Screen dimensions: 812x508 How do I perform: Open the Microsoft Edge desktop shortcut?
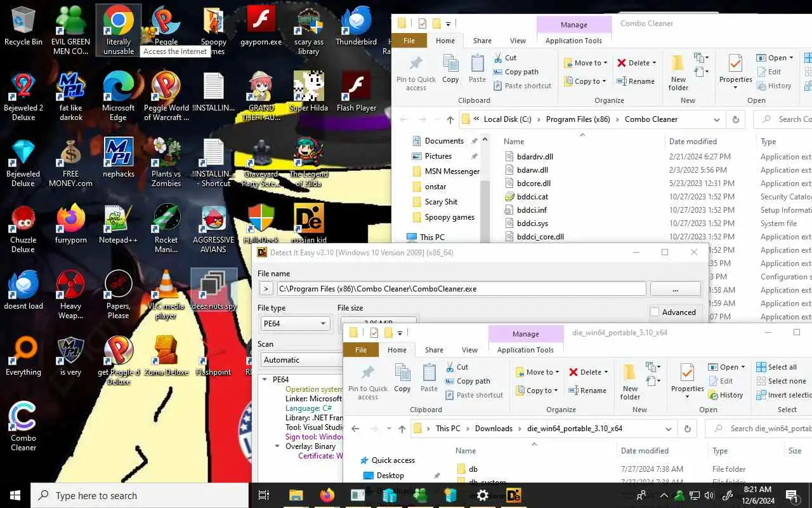coord(119,97)
